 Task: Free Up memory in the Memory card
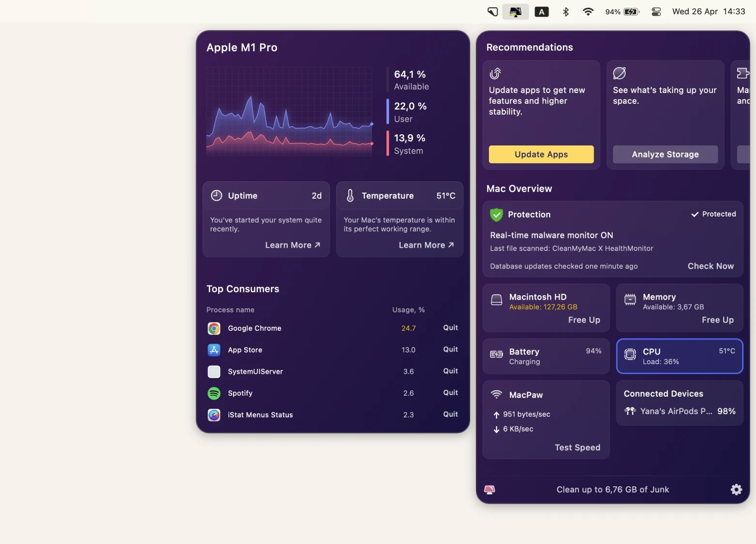[718, 320]
